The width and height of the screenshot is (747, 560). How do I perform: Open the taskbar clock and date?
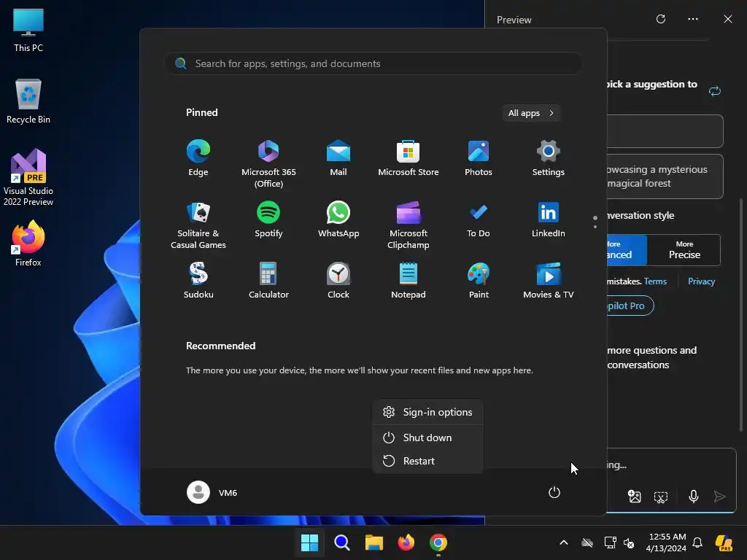pos(667,542)
